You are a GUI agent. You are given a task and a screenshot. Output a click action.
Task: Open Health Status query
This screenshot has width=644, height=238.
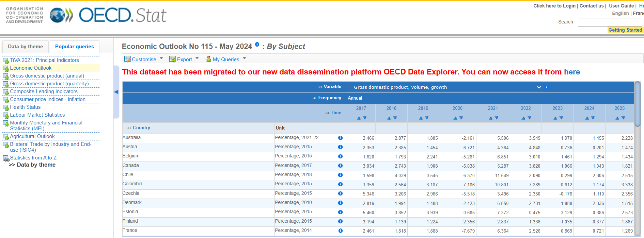click(x=25, y=107)
